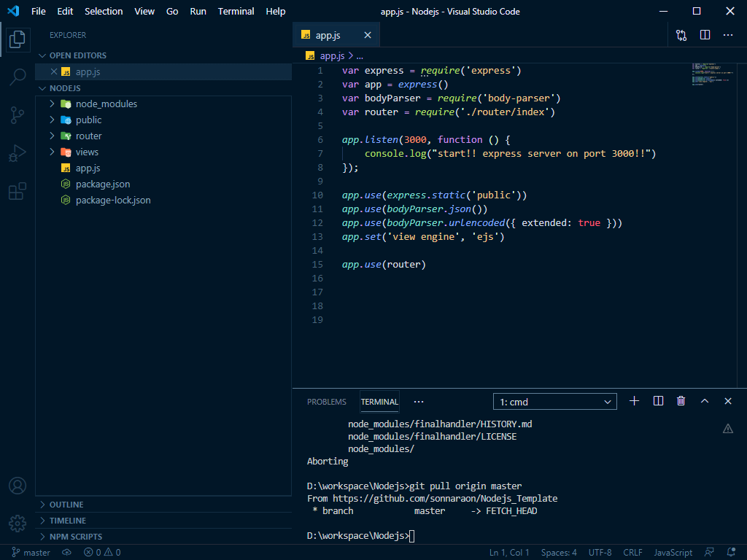Expand the Outline section
747x560 pixels.
[x=164, y=505]
